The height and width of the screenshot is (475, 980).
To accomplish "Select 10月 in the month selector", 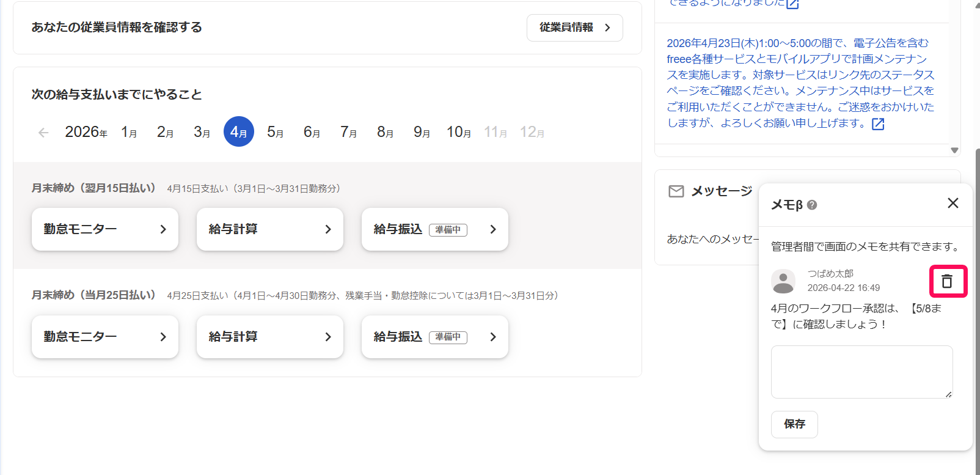I will point(459,132).
